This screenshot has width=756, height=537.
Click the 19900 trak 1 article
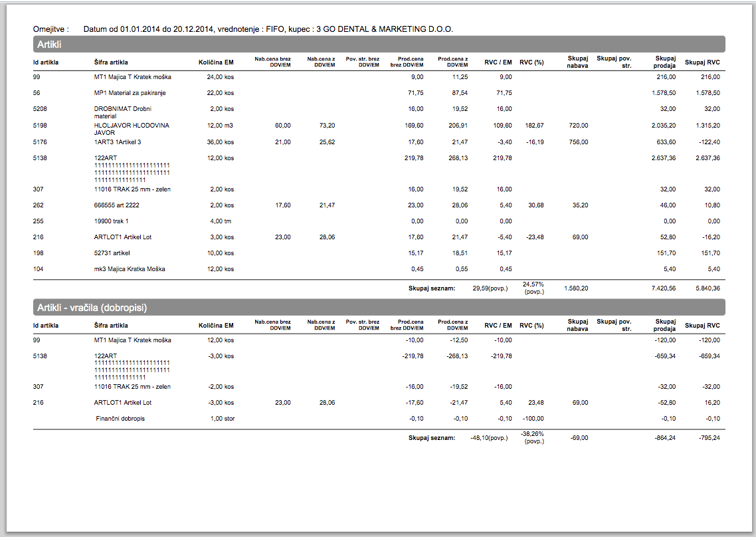click(x=111, y=221)
